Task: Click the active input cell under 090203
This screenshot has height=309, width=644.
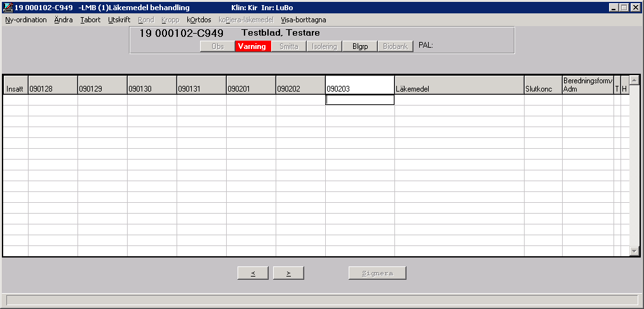Action: click(359, 100)
